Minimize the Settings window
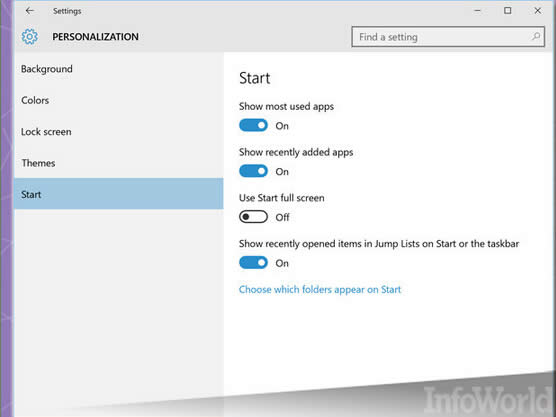The image size is (556, 417). tap(477, 11)
